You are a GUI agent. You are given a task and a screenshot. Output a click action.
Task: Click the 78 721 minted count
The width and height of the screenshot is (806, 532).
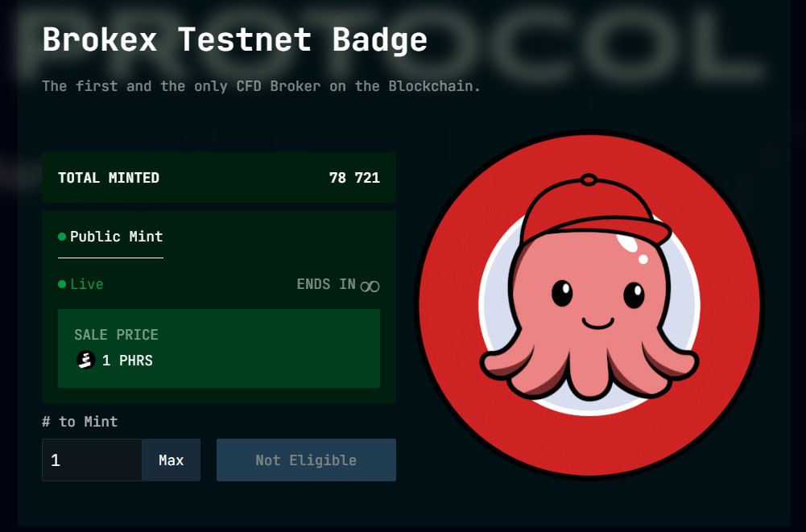[354, 178]
